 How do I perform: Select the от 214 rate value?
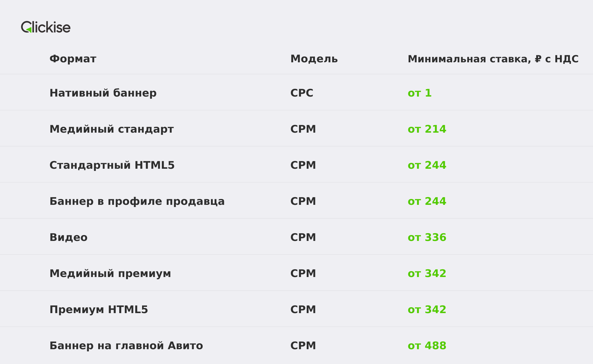tap(427, 129)
